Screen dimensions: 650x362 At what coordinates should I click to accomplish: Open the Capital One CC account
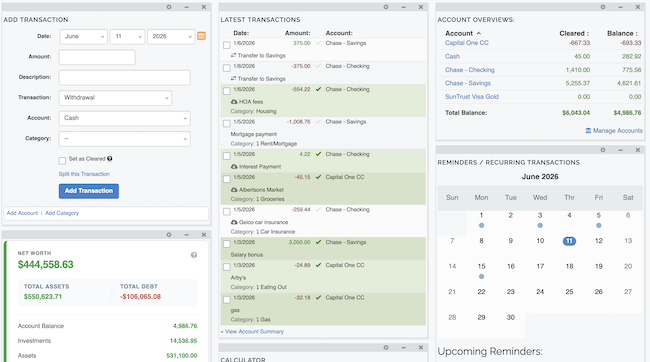click(x=467, y=43)
